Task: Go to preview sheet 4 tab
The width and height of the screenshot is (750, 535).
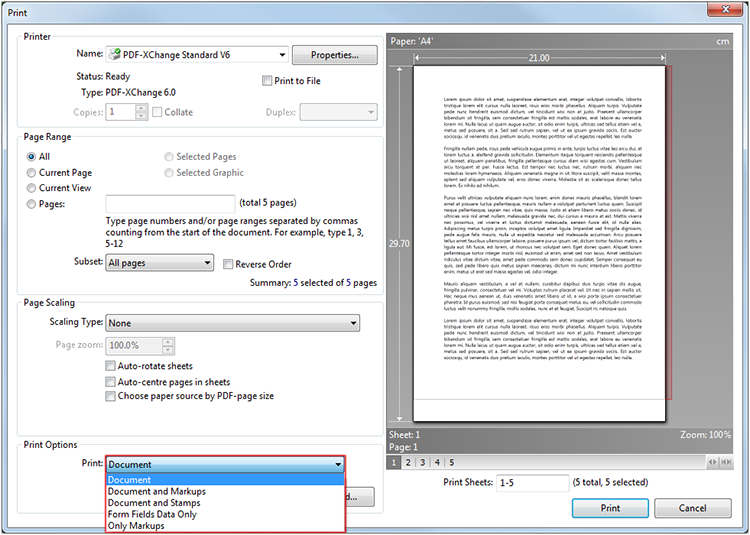Action: tap(437, 462)
